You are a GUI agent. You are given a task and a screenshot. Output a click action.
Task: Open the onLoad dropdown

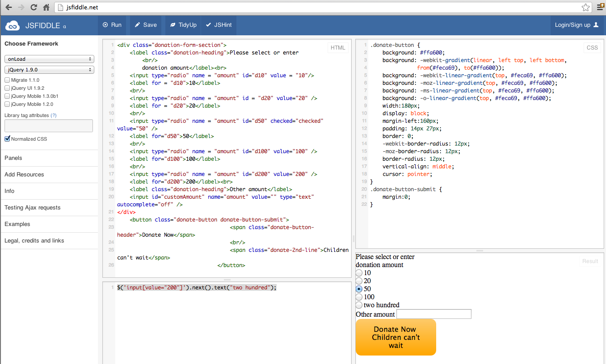click(49, 59)
